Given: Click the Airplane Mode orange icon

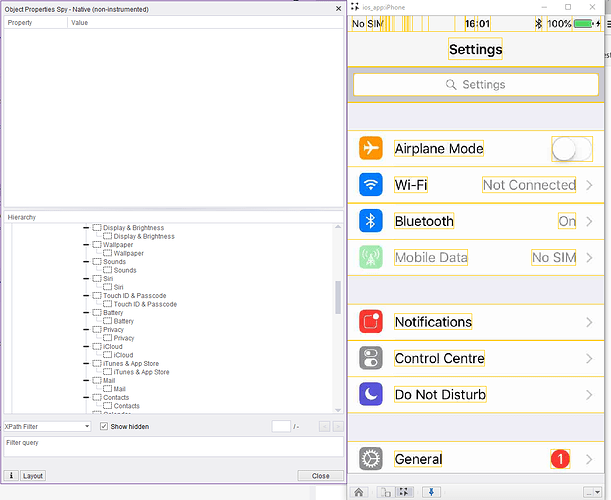Looking at the screenshot, I should [372, 148].
